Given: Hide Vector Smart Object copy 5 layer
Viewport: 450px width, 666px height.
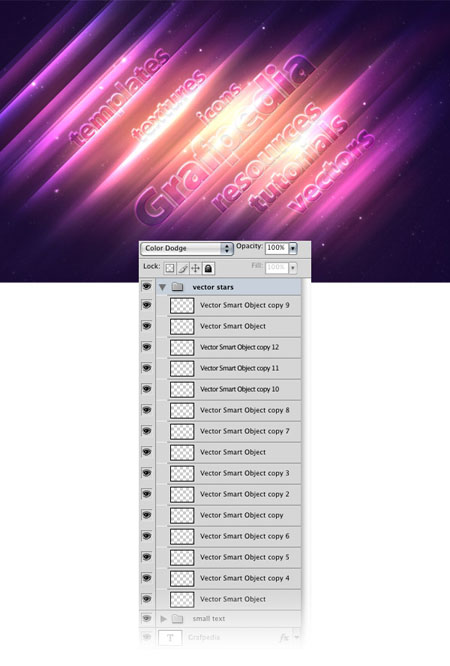Looking at the screenshot, I should pos(147,557).
